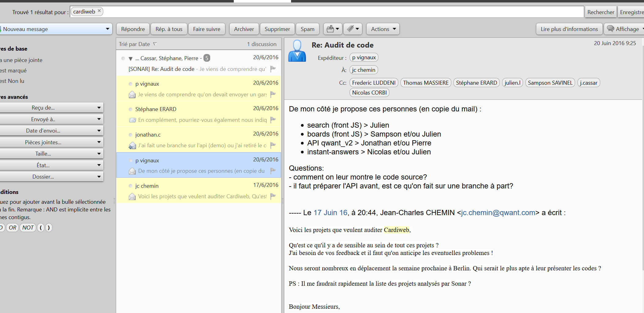Delete the message with Supprimer
644x313 pixels.
[277, 29]
